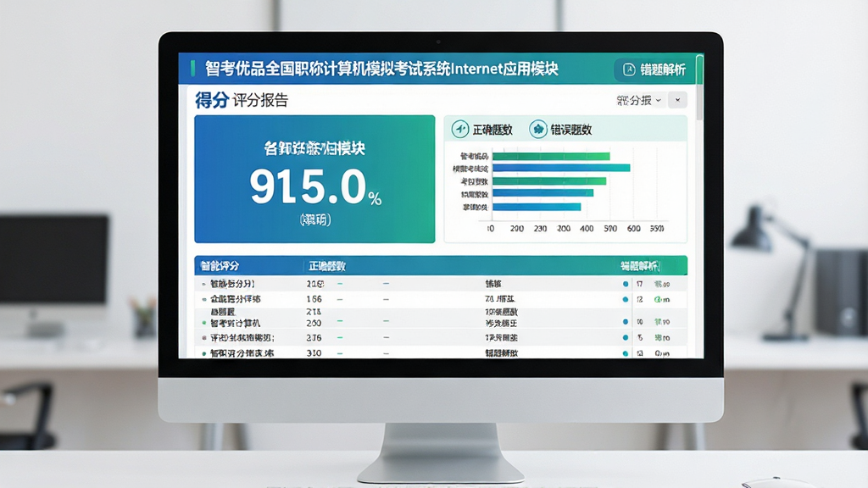This screenshot has height=488, width=868.
Task: Click the 正确题数 legend icon above the chart
Action: (x=460, y=129)
